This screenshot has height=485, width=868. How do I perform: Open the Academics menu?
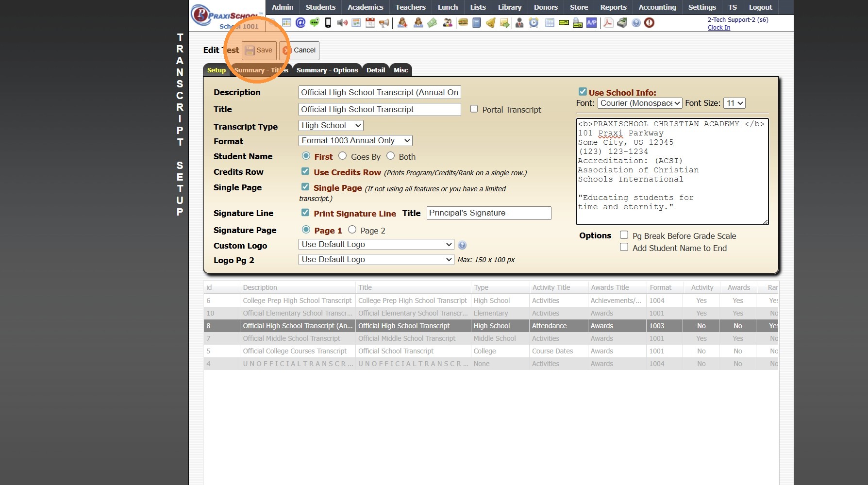[366, 7]
